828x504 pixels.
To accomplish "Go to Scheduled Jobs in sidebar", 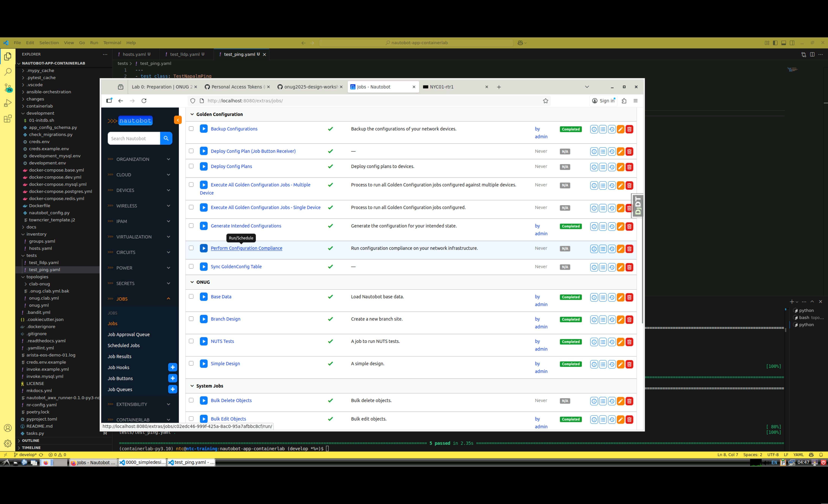I will pyautogui.click(x=123, y=345).
